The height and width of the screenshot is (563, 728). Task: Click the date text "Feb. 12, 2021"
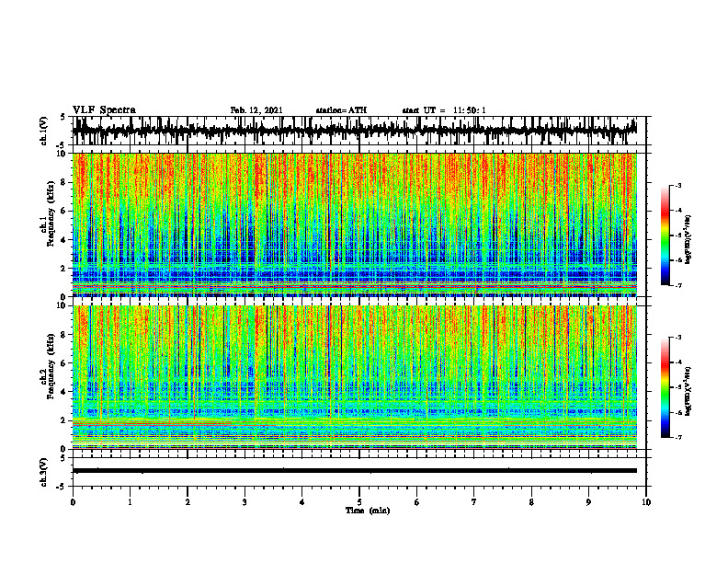[x=256, y=110]
